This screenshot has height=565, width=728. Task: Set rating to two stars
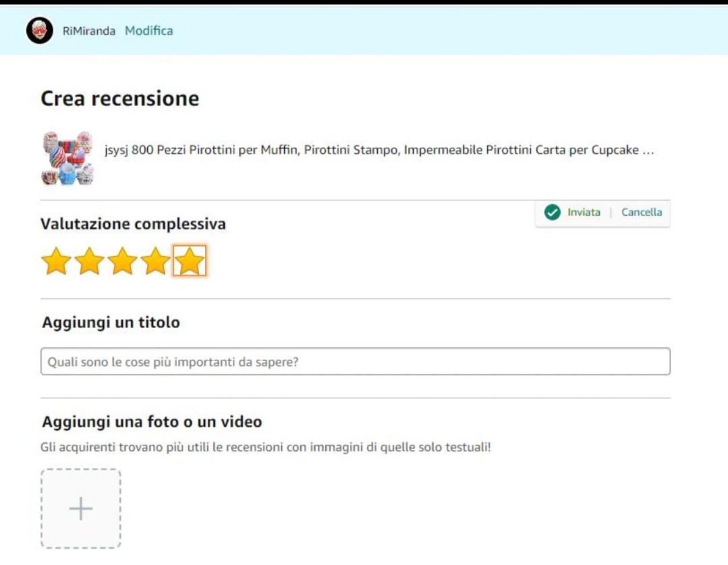point(89,261)
